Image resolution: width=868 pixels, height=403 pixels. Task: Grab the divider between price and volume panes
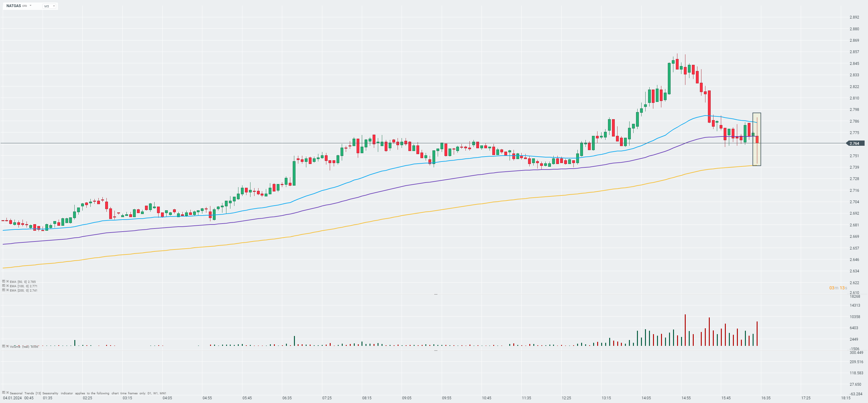436,294
